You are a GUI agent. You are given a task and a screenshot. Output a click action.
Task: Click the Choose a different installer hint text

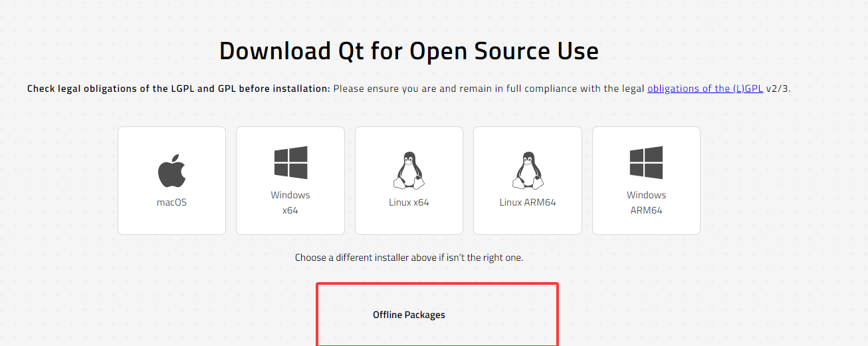pos(409,257)
